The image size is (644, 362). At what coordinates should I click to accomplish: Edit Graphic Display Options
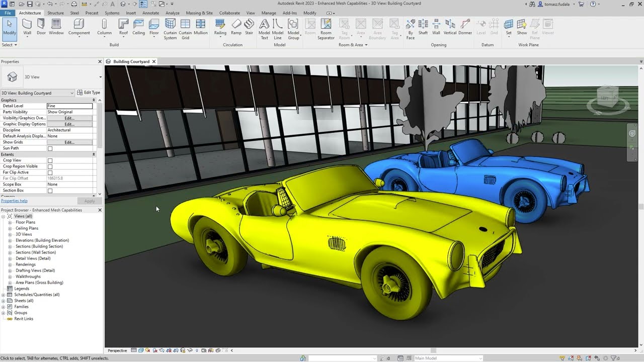(69, 124)
